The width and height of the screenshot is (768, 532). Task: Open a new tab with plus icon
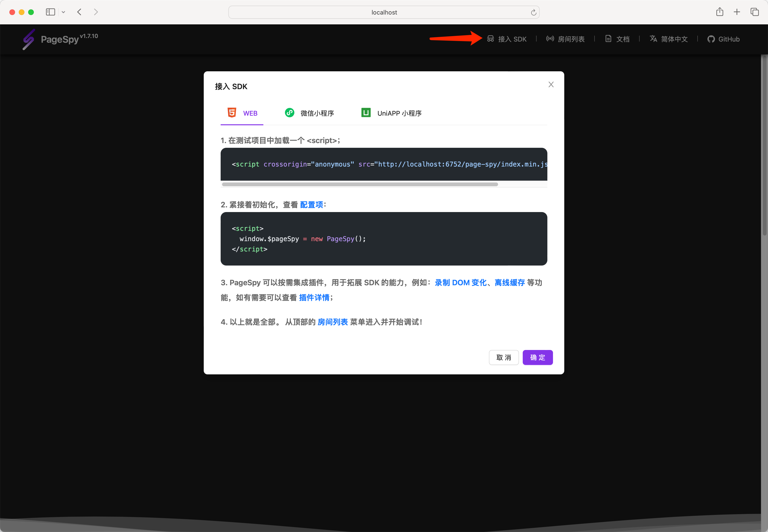[x=737, y=12]
